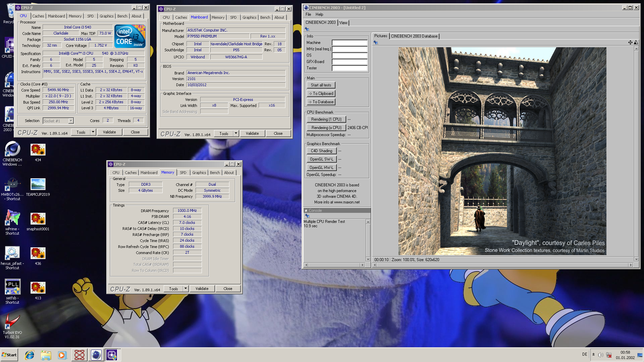Click into Tester input field

[350, 68]
